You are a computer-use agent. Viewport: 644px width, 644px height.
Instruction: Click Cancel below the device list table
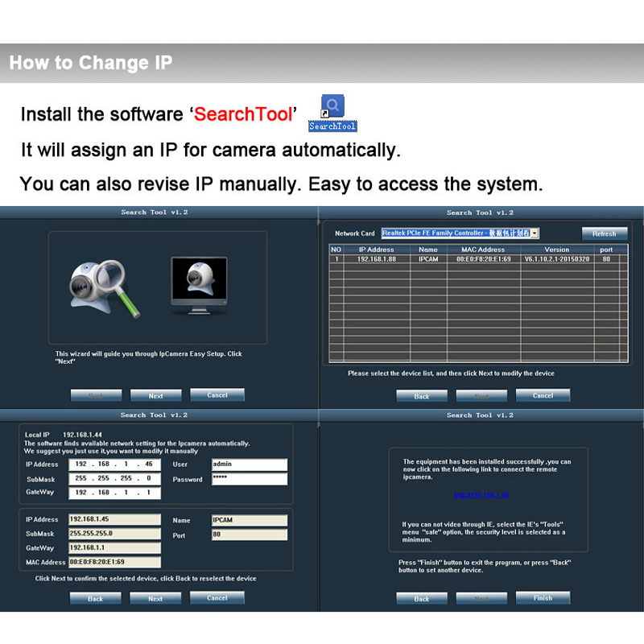[x=543, y=395]
